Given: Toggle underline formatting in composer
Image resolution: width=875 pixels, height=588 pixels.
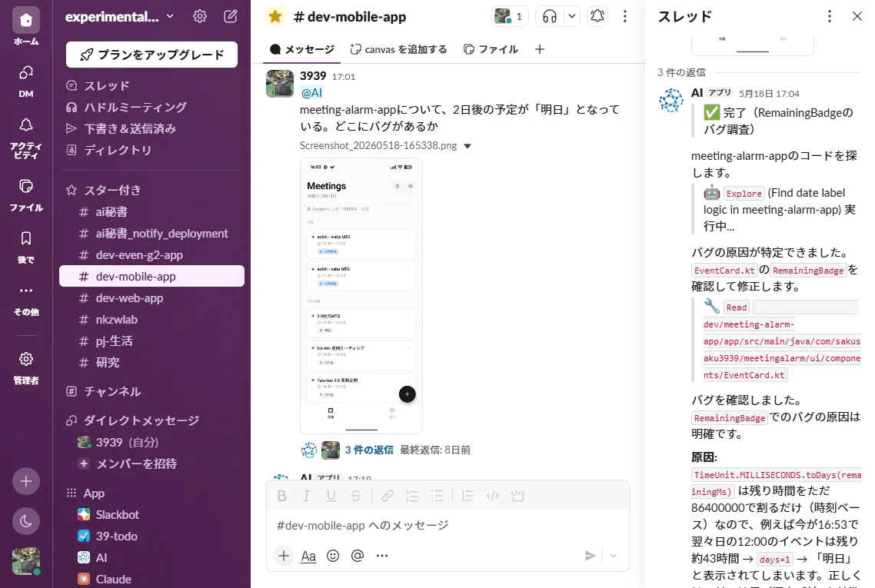Looking at the screenshot, I should 331,496.
